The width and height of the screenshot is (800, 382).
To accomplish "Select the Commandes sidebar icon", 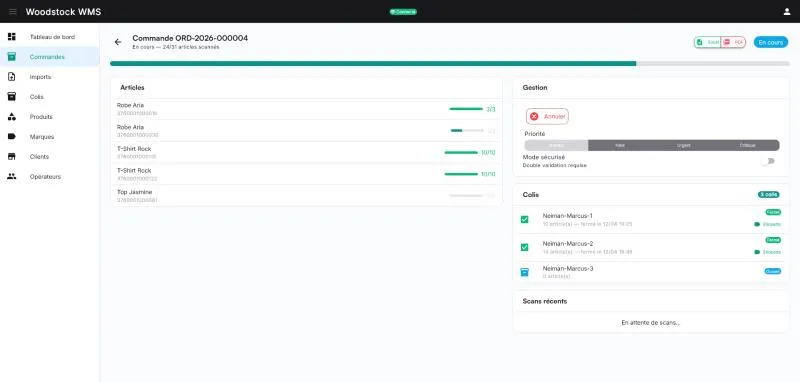I will 12,57.
